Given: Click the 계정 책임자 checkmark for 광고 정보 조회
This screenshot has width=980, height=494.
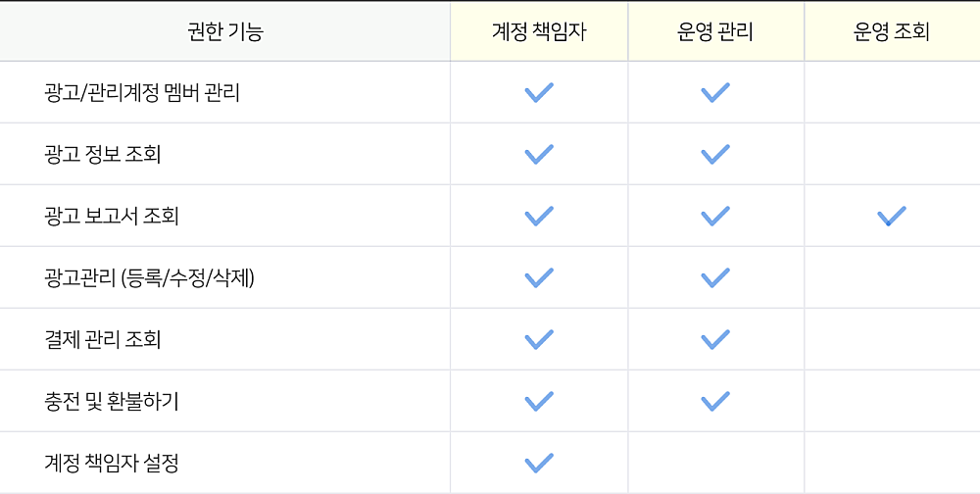Looking at the screenshot, I should pos(539,154).
